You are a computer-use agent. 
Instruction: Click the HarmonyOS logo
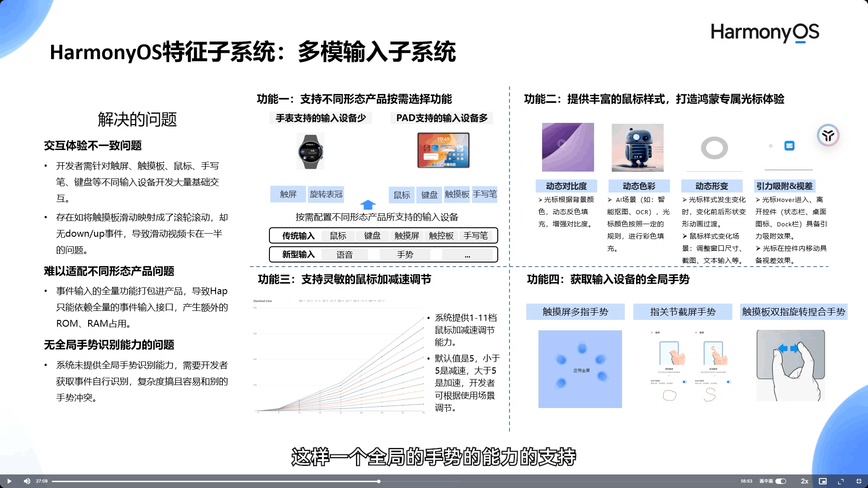764,33
